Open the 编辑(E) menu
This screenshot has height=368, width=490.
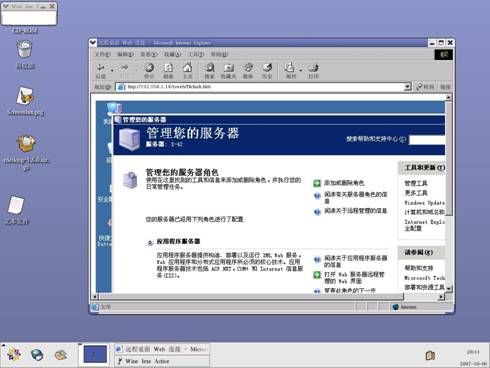click(x=125, y=54)
